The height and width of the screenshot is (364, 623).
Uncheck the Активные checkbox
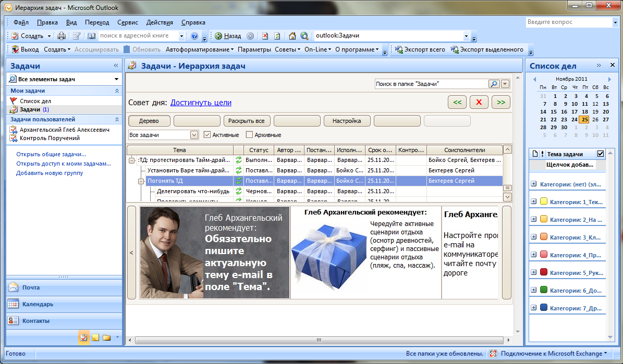[207, 135]
